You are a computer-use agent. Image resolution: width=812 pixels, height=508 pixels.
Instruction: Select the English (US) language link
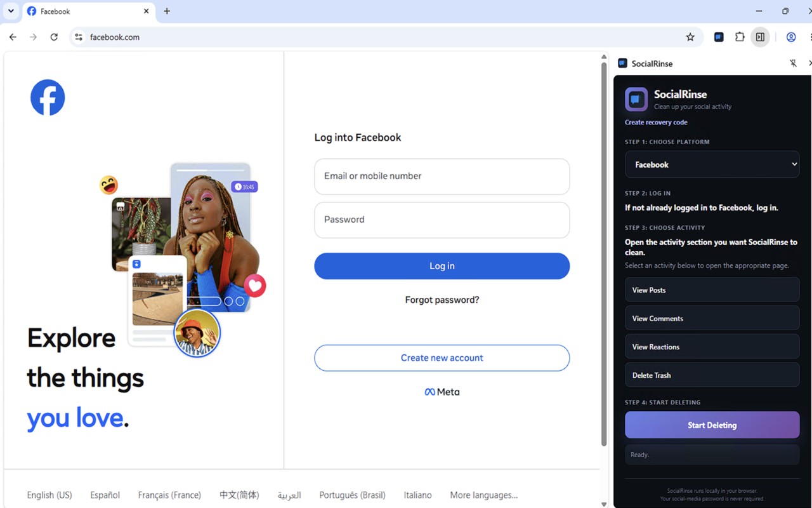49,495
